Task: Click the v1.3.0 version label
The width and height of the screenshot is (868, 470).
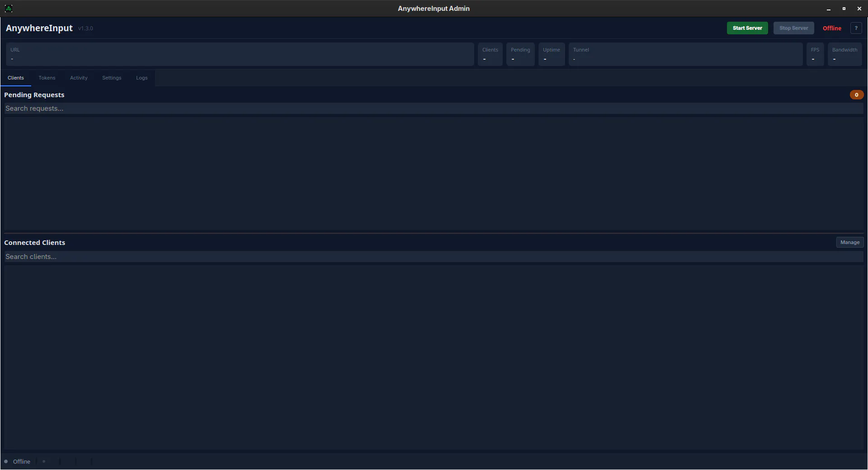Action: pos(85,28)
